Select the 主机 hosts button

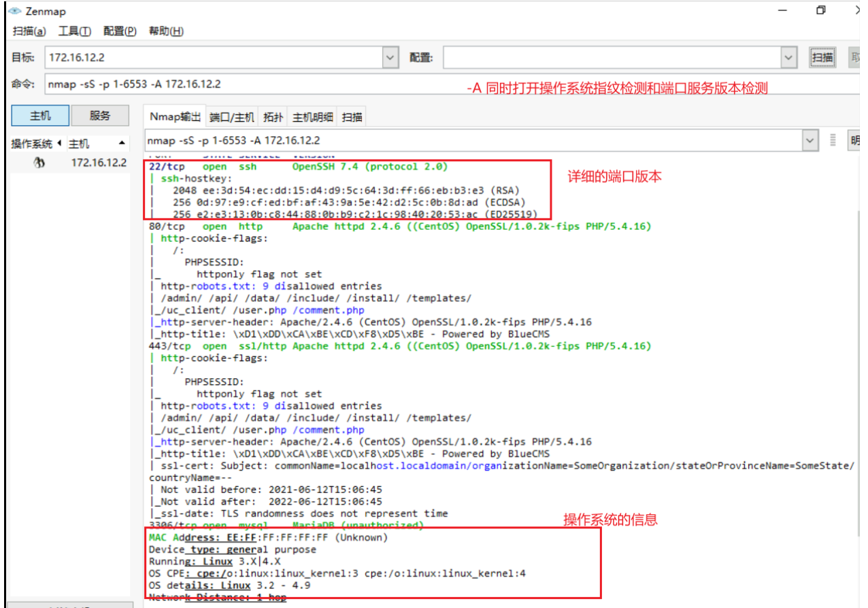point(40,116)
